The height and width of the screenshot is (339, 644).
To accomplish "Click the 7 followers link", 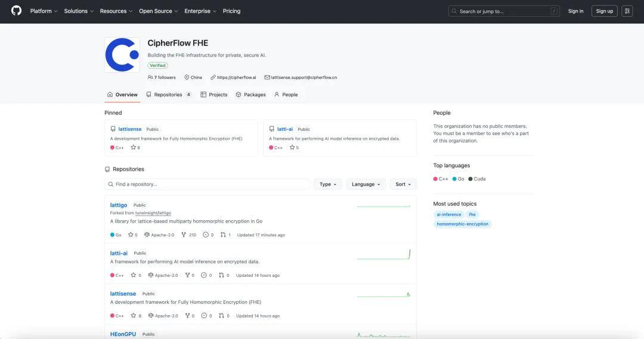I will pyautogui.click(x=162, y=77).
